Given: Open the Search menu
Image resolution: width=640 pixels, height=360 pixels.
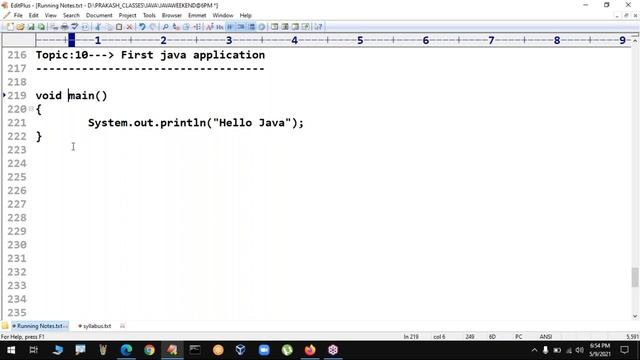Looking at the screenshot, I should point(71,15).
